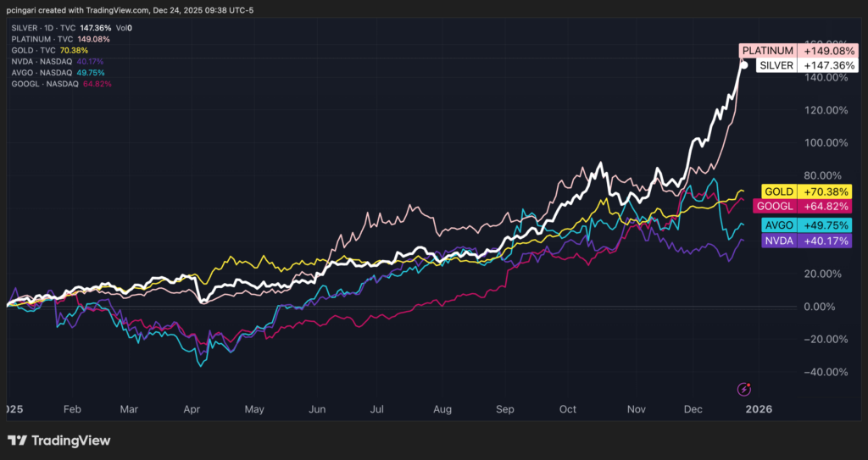Click the magenta GOOGL +64.82% price label
Screen dimensions: 868x460
coord(794,206)
